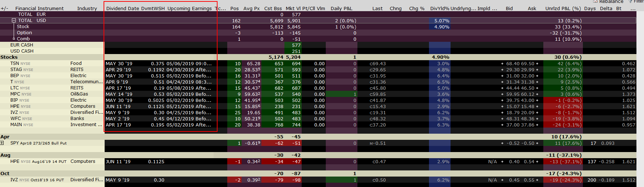This screenshot has height=187, width=644.
Task: Click LTC average price 45.437
Action: (x=252, y=88)
